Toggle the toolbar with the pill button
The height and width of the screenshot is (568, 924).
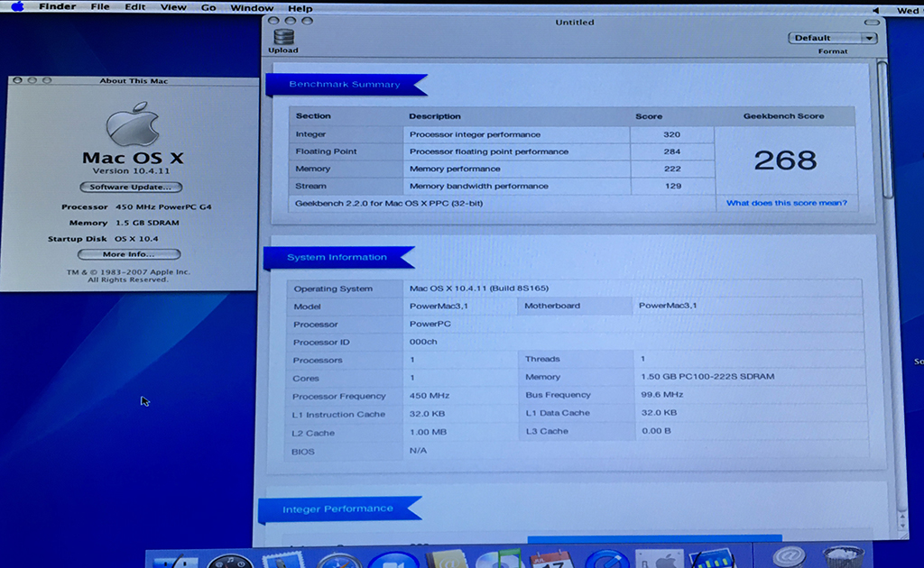point(873,21)
